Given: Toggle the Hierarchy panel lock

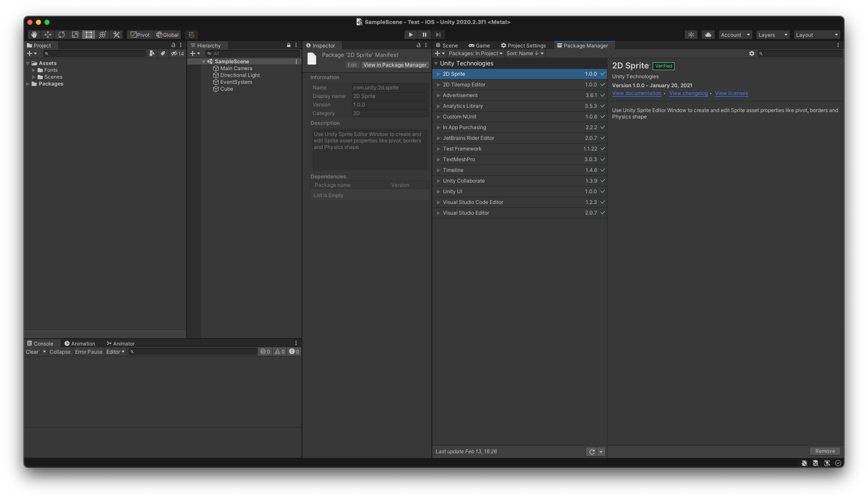Looking at the screenshot, I should click(289, 45).
